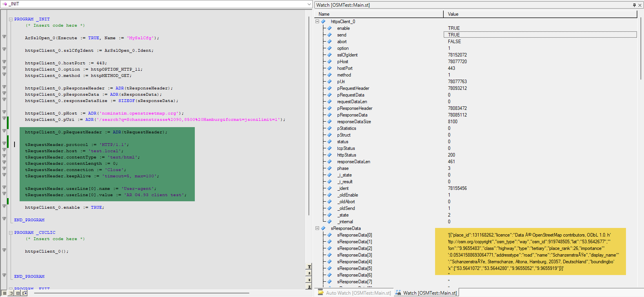Click the code line 'httpsClient_0.hostPort := 443;'
The image size is (644, 297).
[x=66, y=63]
